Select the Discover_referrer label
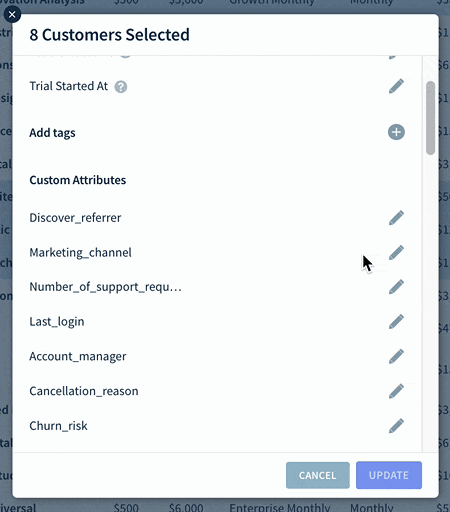 point(75,218)
